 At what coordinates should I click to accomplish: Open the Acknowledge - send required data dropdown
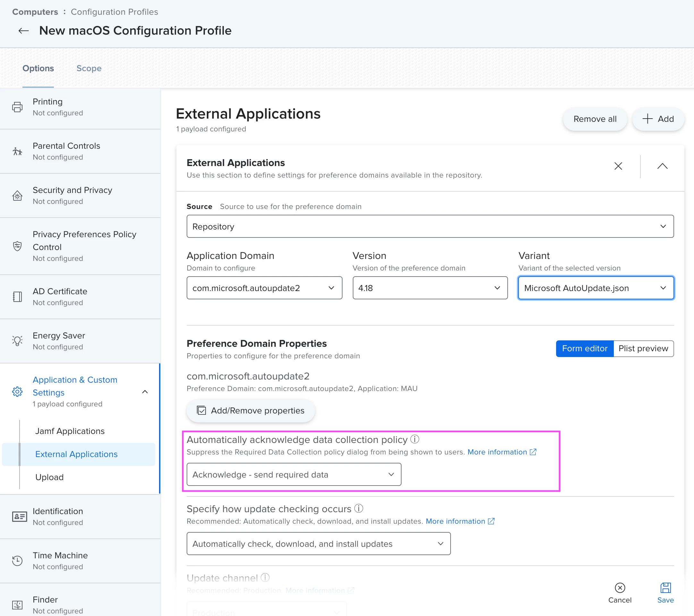[294, 474]
